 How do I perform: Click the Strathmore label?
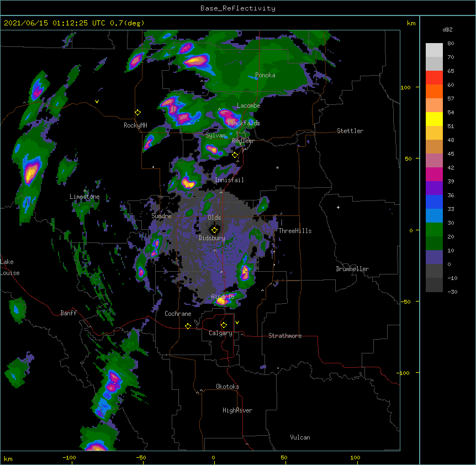tap(285, 336)
